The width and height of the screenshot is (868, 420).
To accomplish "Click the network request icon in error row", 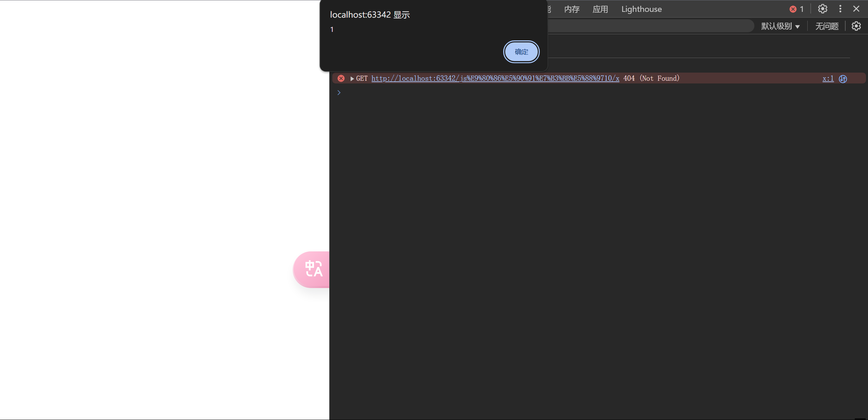I will pyautogui.click(x=843, y=79).
